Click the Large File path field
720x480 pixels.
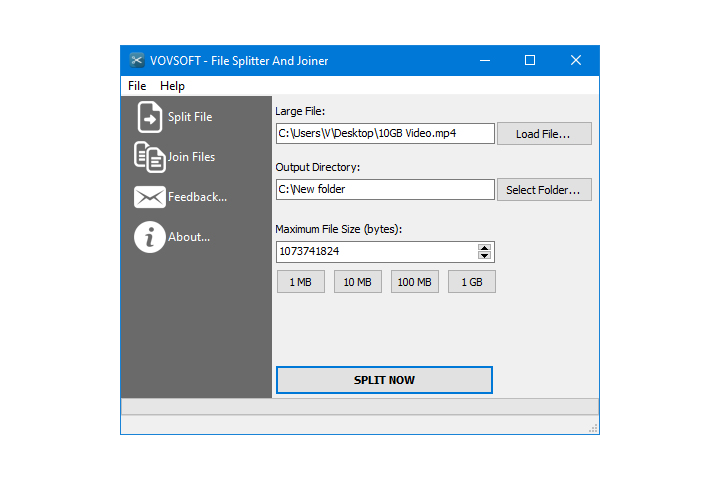[x=385, y=133]
